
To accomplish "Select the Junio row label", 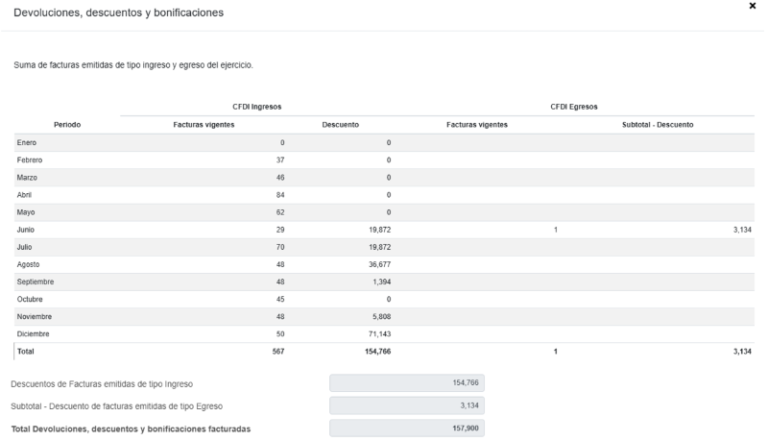I will click(x=25, y=229).
